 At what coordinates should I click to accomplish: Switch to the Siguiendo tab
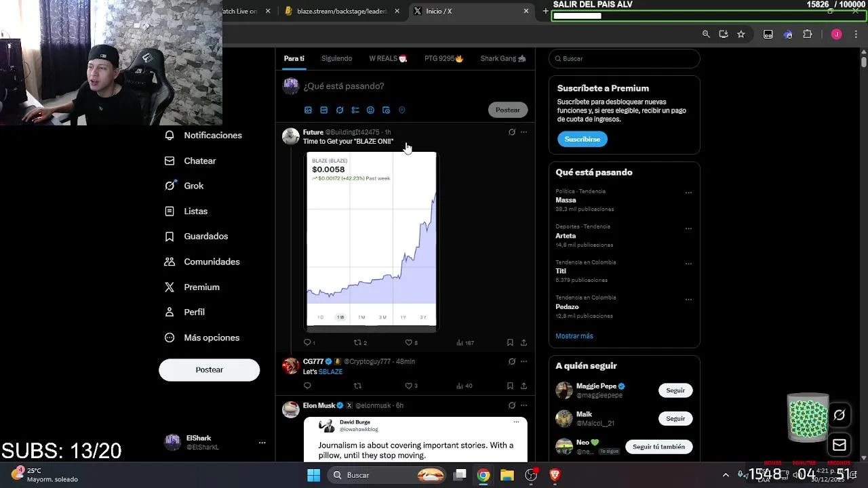point(336,58)
